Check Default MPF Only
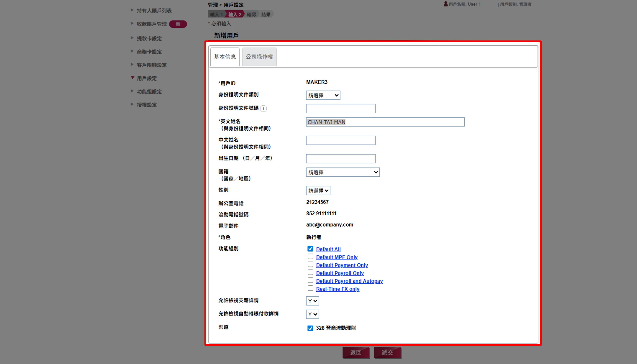Viewport: 637px width, 364px height. 310,256
